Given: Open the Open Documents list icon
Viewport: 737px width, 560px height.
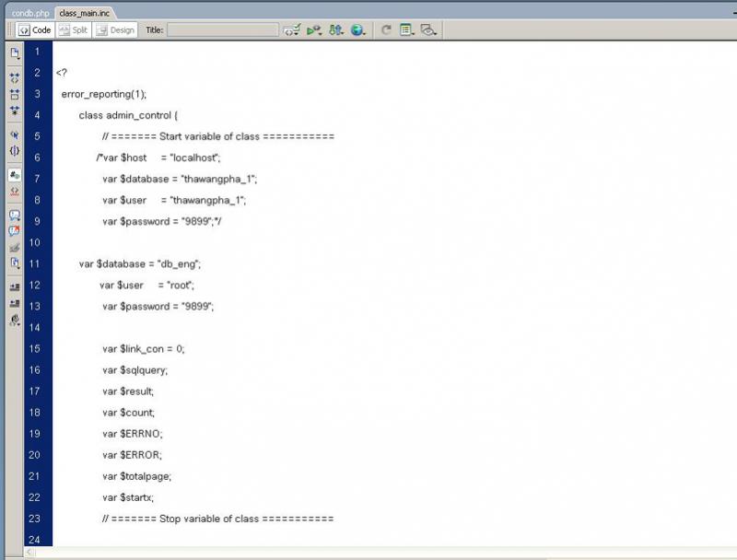Looking at the screenshot, I should pos(15,53).
